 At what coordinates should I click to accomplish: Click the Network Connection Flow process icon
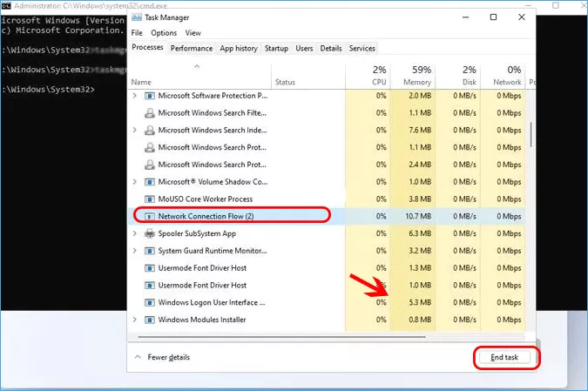150,217
